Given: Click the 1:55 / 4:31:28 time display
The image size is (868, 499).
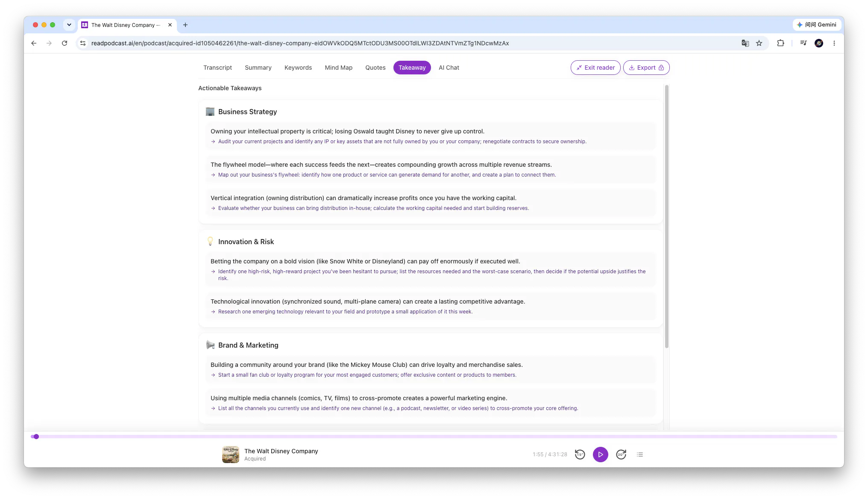Looking at the screenshot, I should (550, 455).
